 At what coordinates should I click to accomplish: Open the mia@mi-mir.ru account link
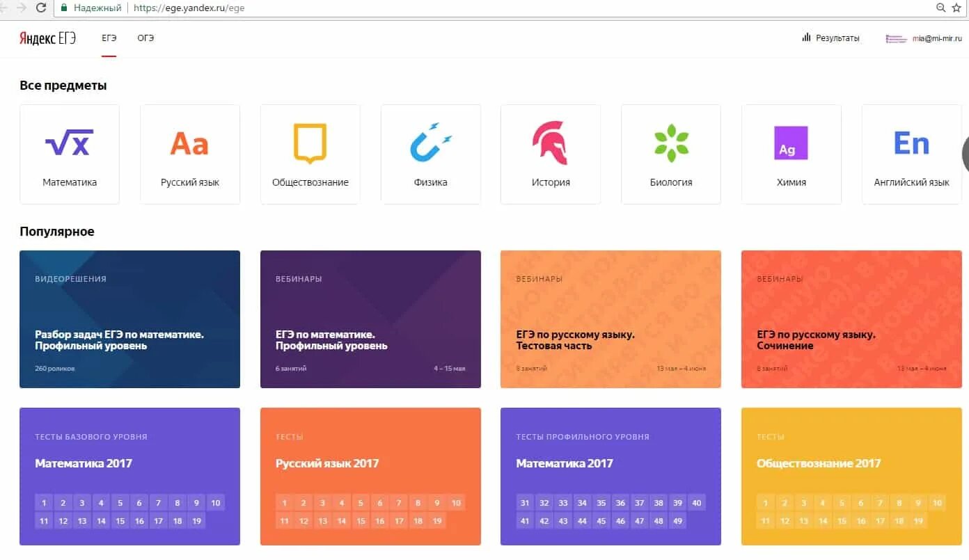937,38
